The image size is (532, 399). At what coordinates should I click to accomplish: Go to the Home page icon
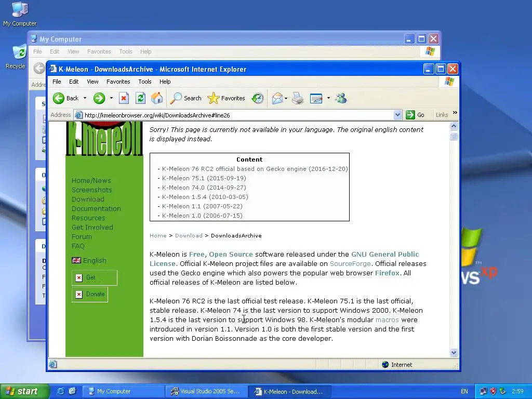pyautogui.click(x=157, y=98)
